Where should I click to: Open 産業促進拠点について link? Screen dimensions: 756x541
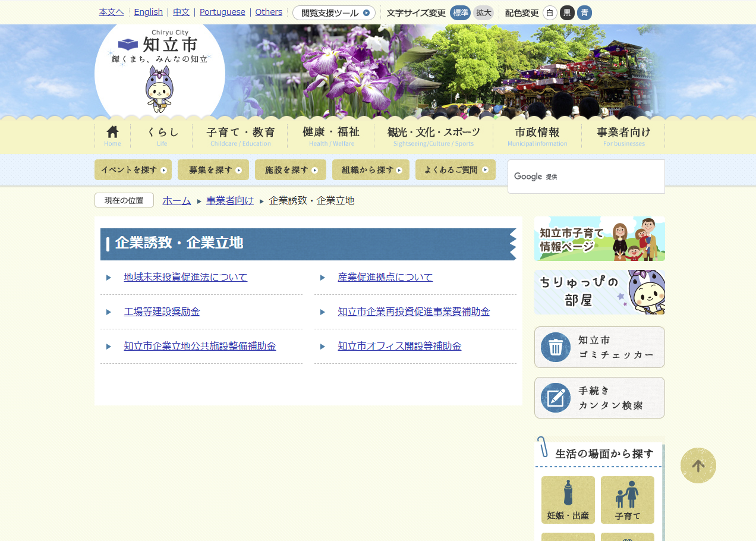(x=385, y=277)
